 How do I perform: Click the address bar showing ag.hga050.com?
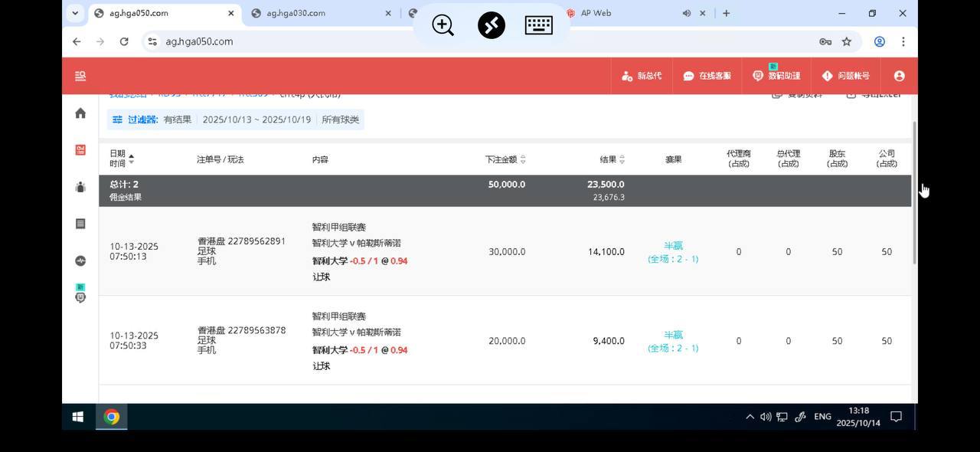[459, 41]
